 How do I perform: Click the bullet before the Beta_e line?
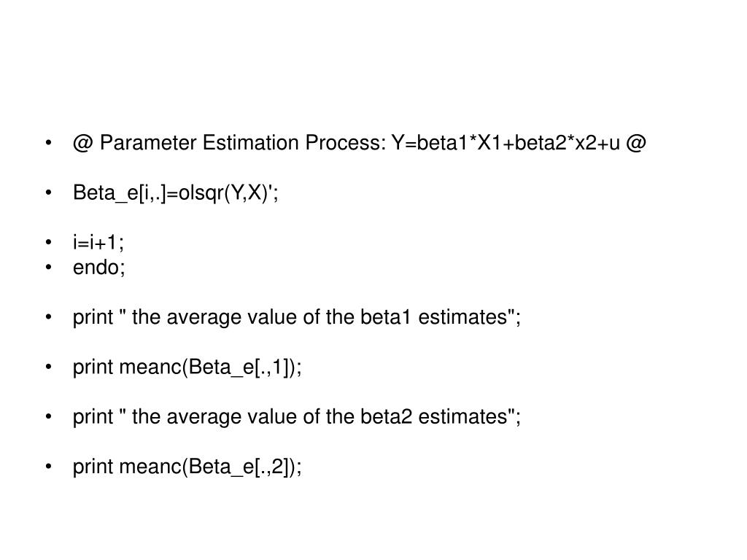click(48, 192)
